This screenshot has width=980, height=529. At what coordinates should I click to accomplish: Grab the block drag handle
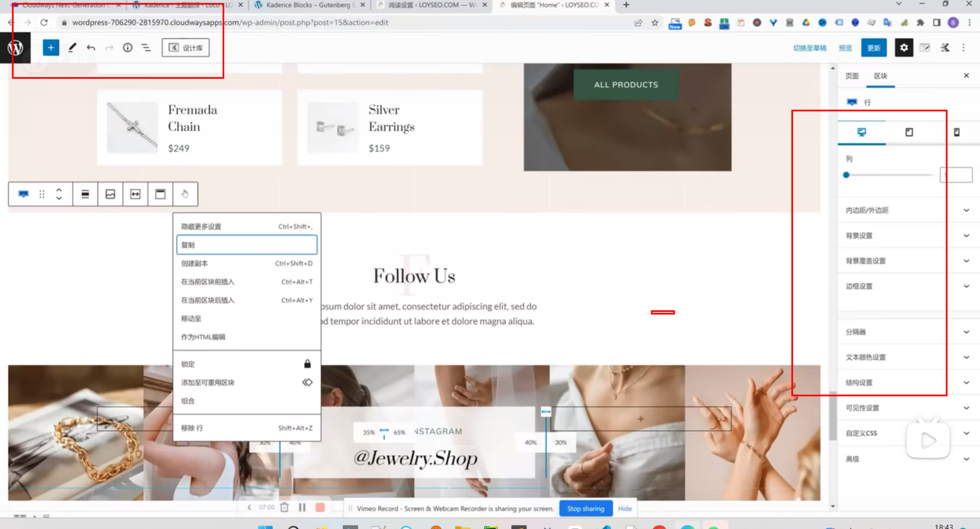coord(42,194)
